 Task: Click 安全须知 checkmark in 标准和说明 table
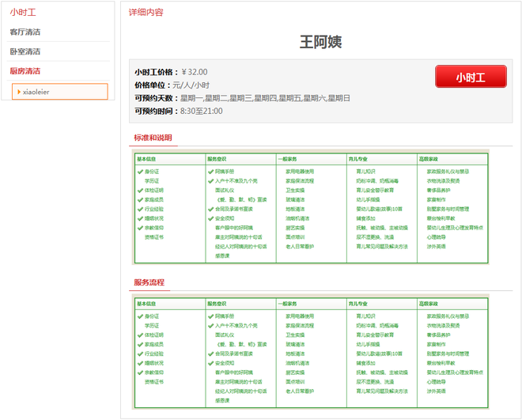coord(210,218)
